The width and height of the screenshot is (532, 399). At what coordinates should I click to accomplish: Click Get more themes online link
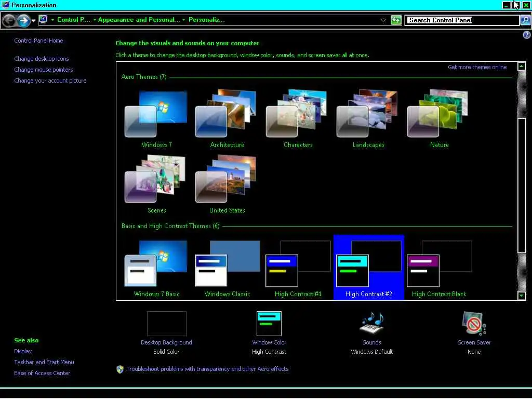click(477, 67)
